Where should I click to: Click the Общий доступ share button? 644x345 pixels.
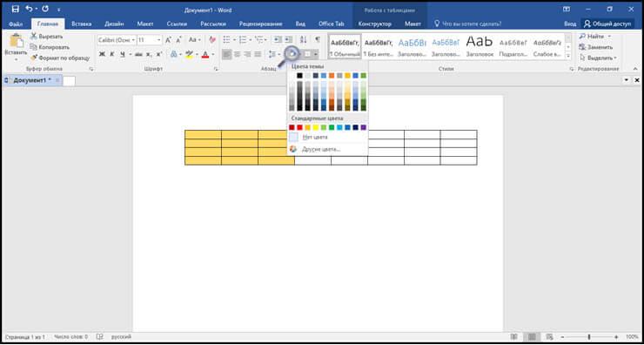607,24
